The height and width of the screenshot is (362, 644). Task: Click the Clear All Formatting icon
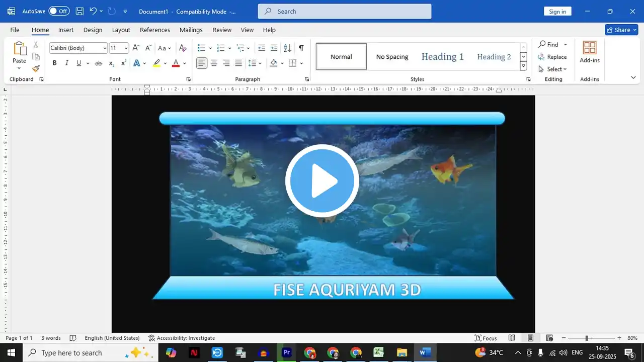(x=183, y=48)
